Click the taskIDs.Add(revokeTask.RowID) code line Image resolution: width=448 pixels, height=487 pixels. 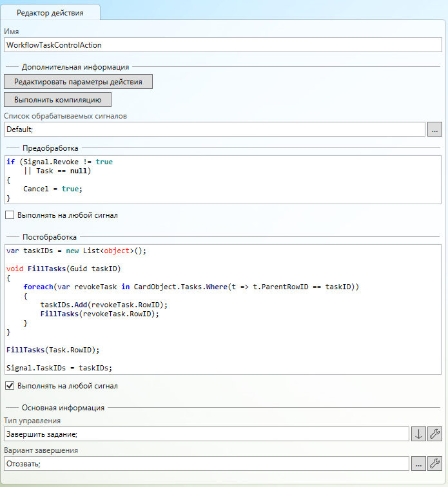pos(103,305)
